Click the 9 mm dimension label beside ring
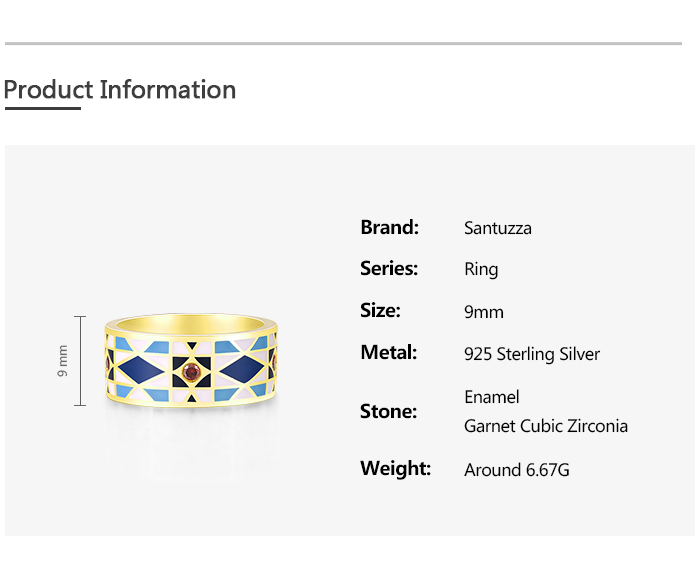Image resolution: width=700 pixels, height=588 pixels. tap(63, 361)
